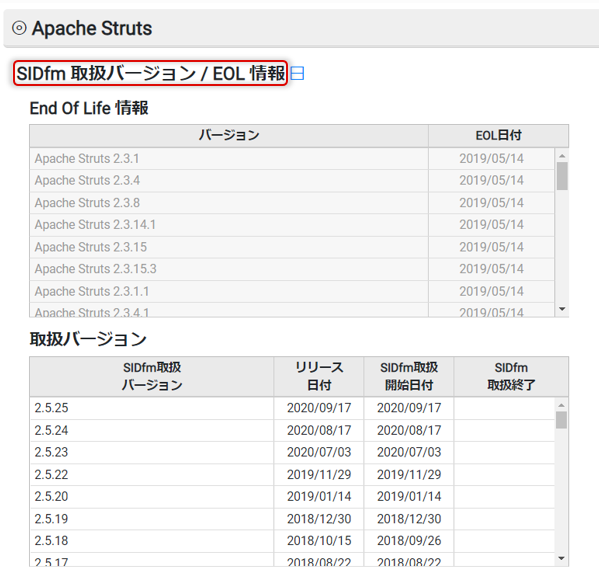Image resolution: width=599 pixels, height=579 pixels.
Task: Click the scroll down arrow of versions table
Action: pos(561,558)
